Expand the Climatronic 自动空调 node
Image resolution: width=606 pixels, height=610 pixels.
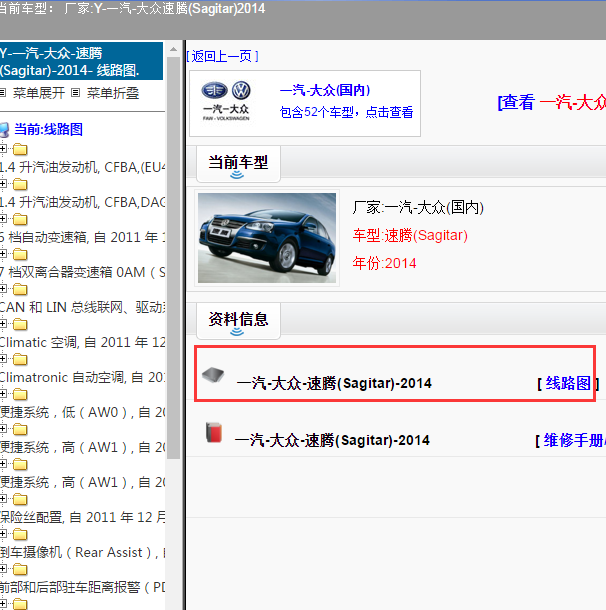click(3, 359)
